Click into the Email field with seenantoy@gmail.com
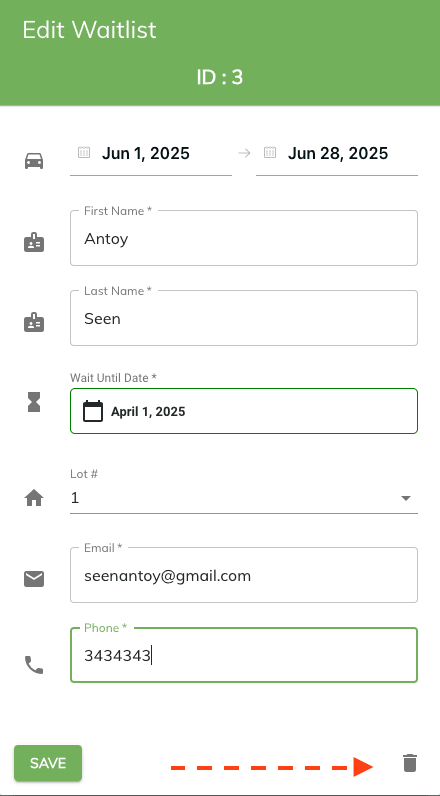This screenshot has height=796, width=440. 244,575
